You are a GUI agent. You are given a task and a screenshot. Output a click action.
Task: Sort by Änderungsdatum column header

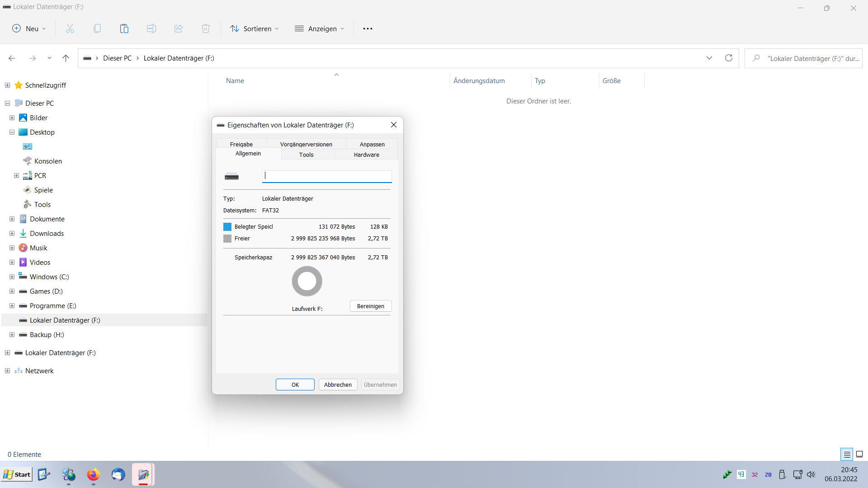tap(479, 81)
